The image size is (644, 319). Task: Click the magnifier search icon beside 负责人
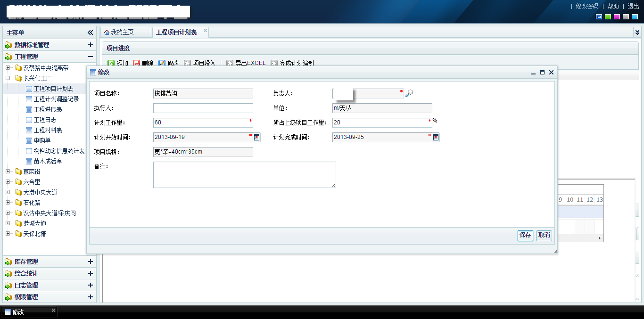[x=409, y=93]
